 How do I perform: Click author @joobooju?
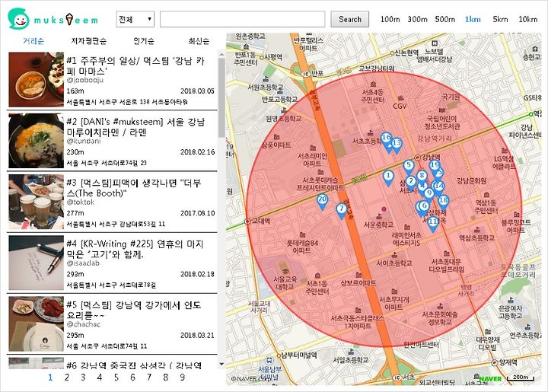coord(85,81)
